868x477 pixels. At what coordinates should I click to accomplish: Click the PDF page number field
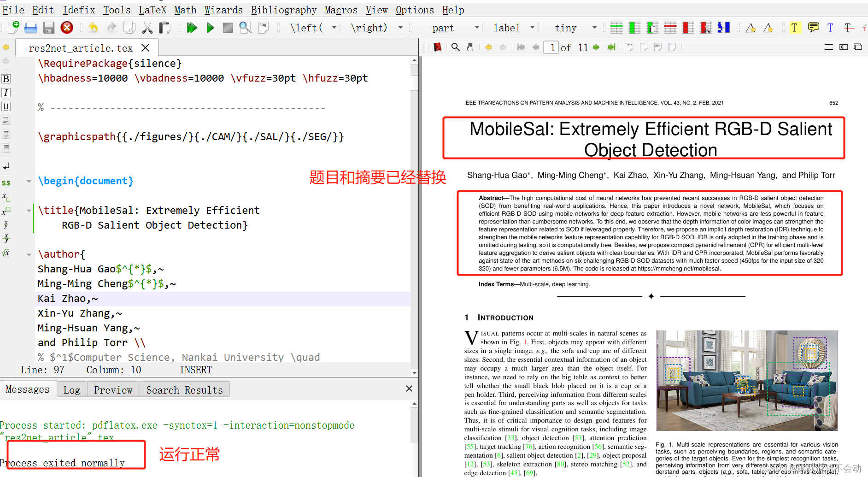(551, 47)
